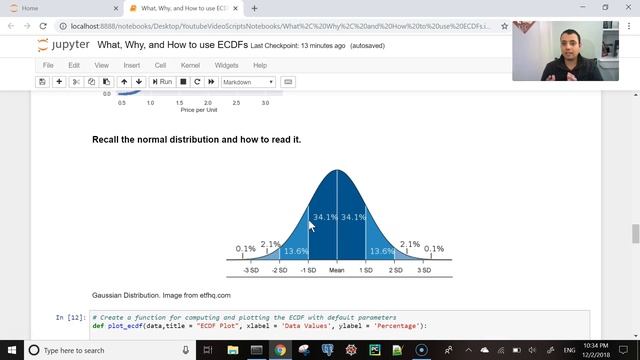Screen dimensions: 640x360
Task: Paste cells below icon
Action: coord(106,82)
